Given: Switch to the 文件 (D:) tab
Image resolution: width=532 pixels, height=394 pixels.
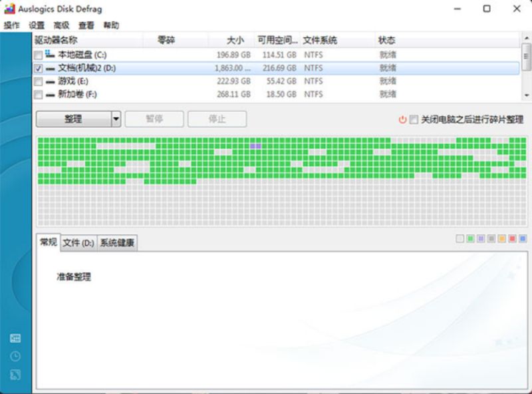Looking at the screenshot, I should 78,243.
